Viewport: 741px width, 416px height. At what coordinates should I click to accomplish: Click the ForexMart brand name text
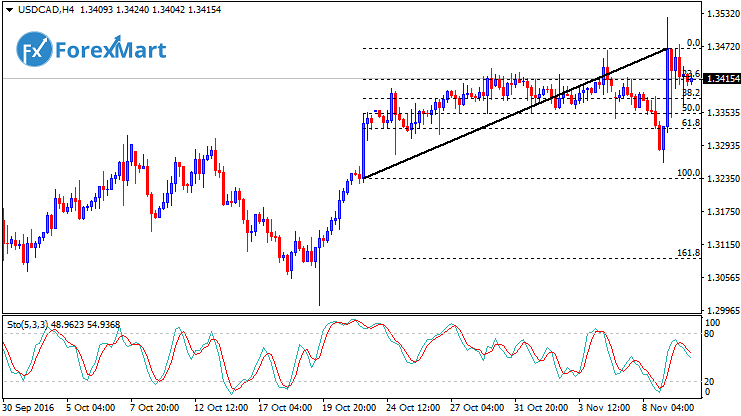(x=110, y=50)
